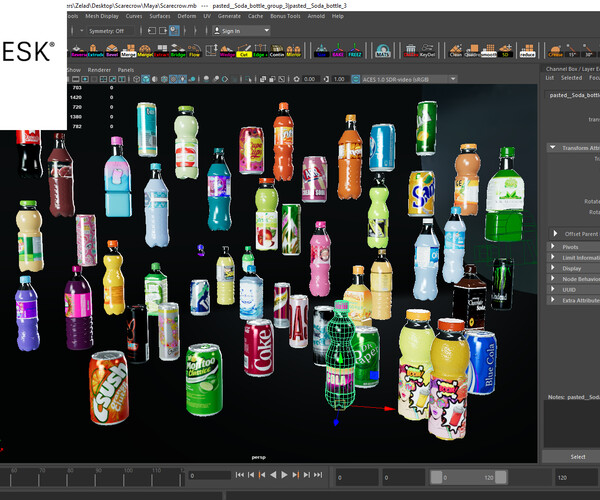Toggle the color management view transform

coord(355,79)
